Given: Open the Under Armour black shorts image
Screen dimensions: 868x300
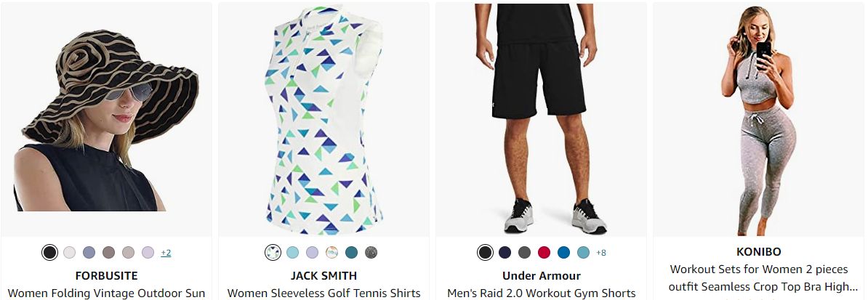Looking at the screenshot, I should click(542, 120).
